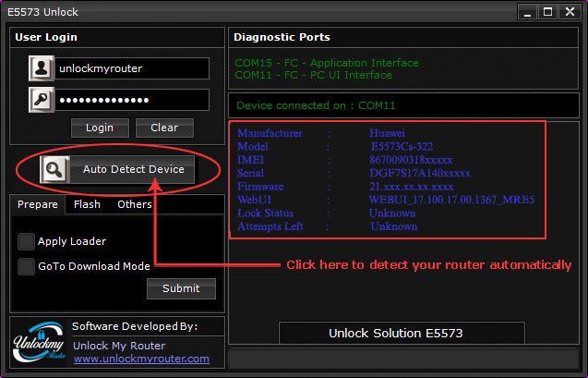Click the Lock Status value Unknown
This screenshot has height=378, width=588.
[x=392, y=213]
